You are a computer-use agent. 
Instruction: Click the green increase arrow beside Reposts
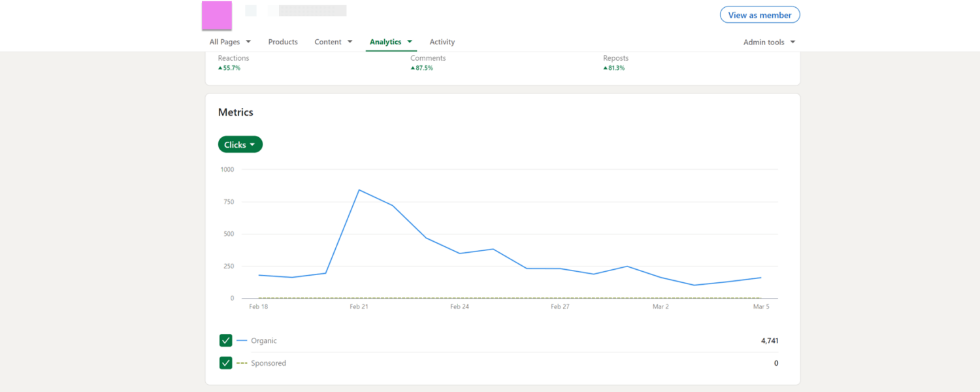(x=606, y=67)
